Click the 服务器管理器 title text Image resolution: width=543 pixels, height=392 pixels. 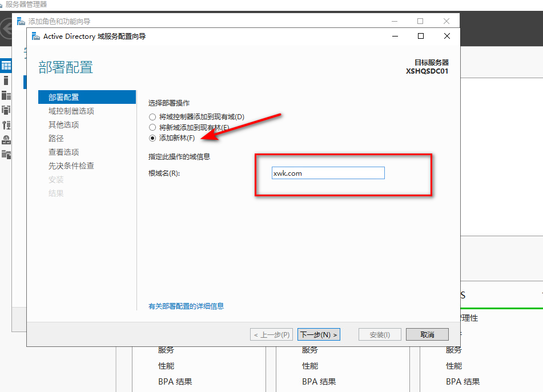click(x=26, y=5)
